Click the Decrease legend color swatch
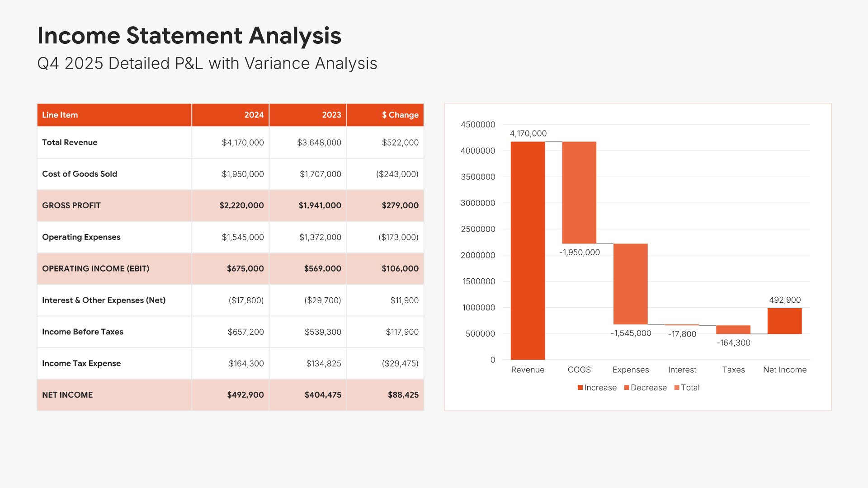Viewport: 868px width, 488px height. 627,388
